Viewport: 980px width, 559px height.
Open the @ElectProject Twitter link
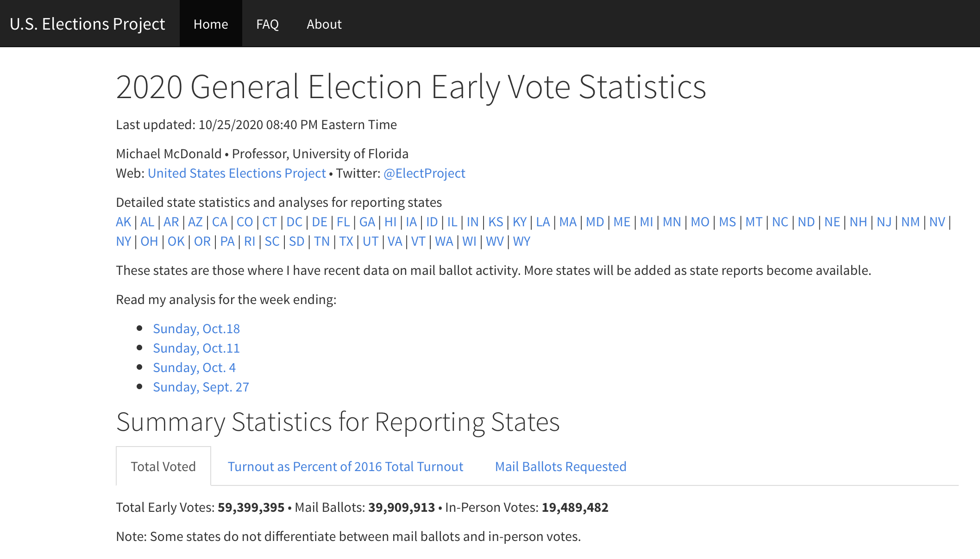pos(424,173)
